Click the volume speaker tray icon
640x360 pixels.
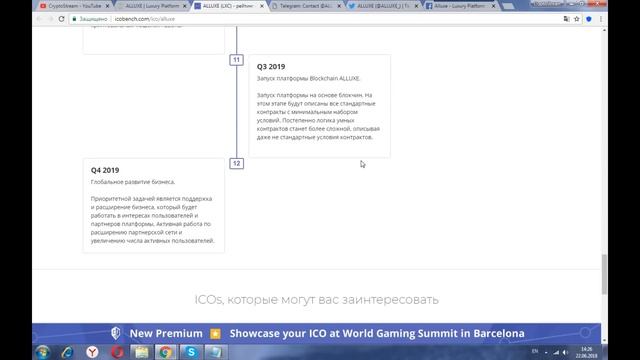pyautogui.click(x=565, y=352)
